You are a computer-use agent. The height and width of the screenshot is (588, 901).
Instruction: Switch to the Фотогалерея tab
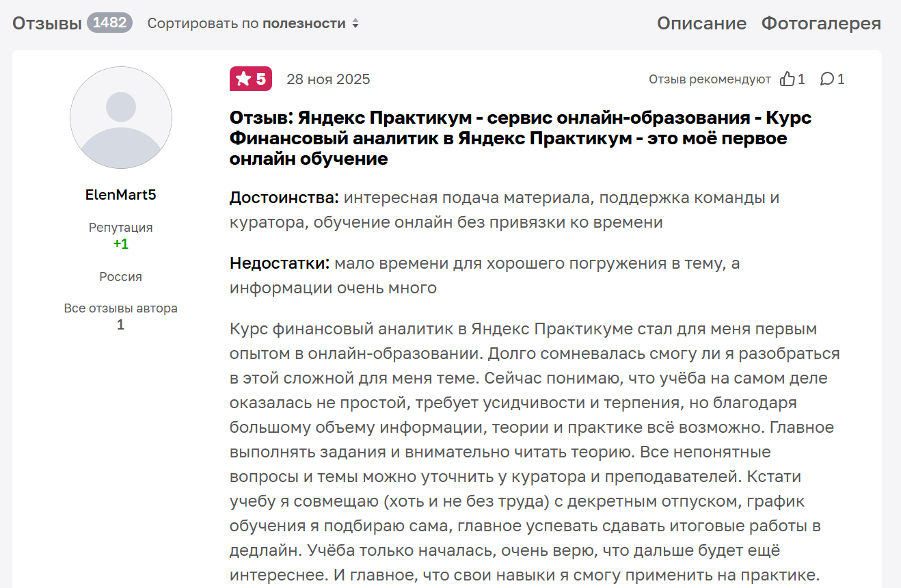[821, 23]
